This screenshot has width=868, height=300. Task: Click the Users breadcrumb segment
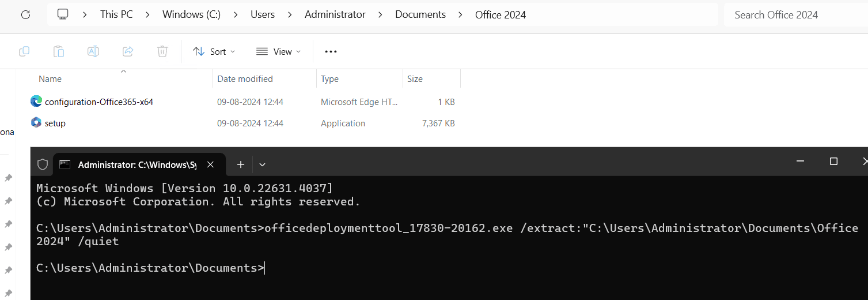[x=263, y=15]
